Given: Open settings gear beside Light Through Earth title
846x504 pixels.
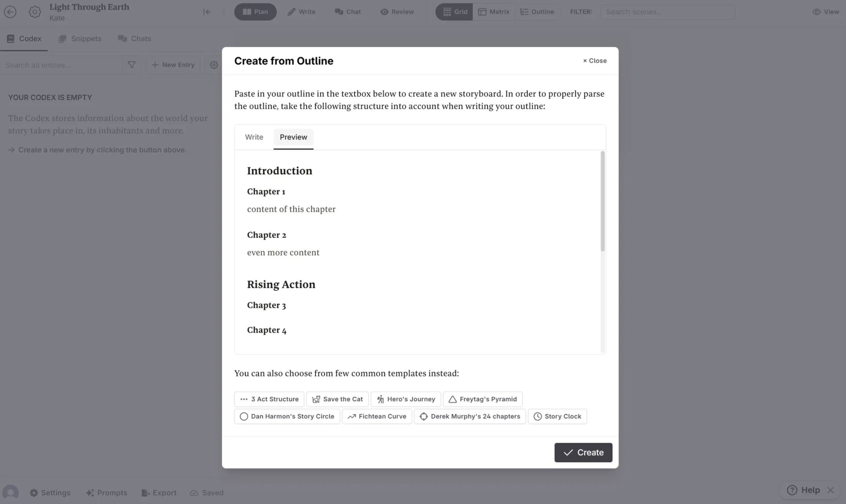Looking at the screenshot, I should 35,12.
